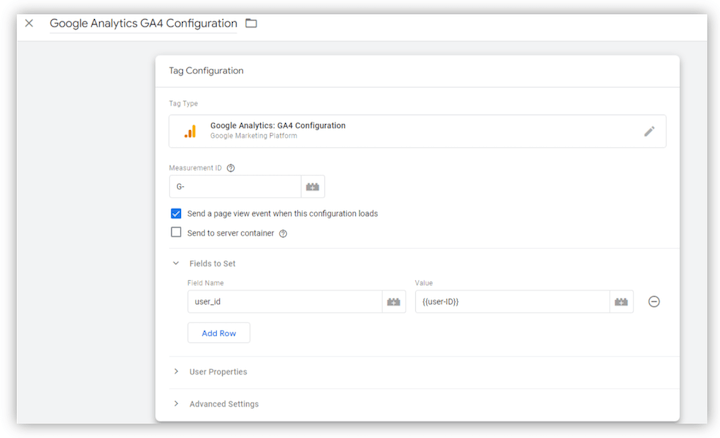Image resolution: width=720 pixels, height=438 pixels.
Task: Click the user_id Field Name input
Action: [x=285, y=302]
